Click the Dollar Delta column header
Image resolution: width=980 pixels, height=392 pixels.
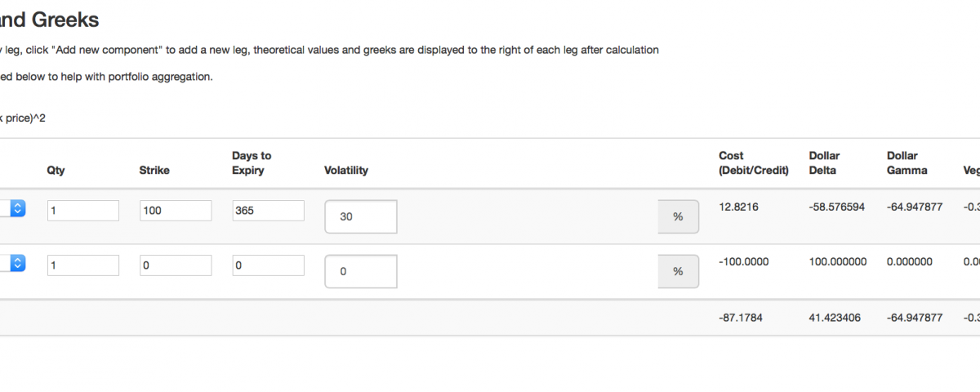tap(824, 163)
